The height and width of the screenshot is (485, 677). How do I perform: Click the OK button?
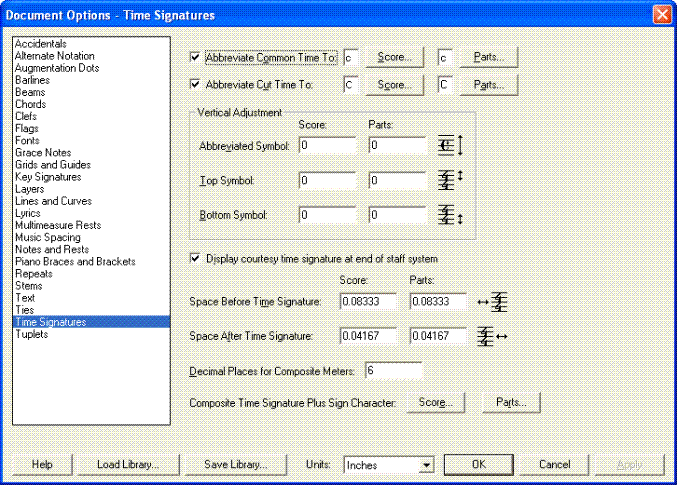coord(478,465)
